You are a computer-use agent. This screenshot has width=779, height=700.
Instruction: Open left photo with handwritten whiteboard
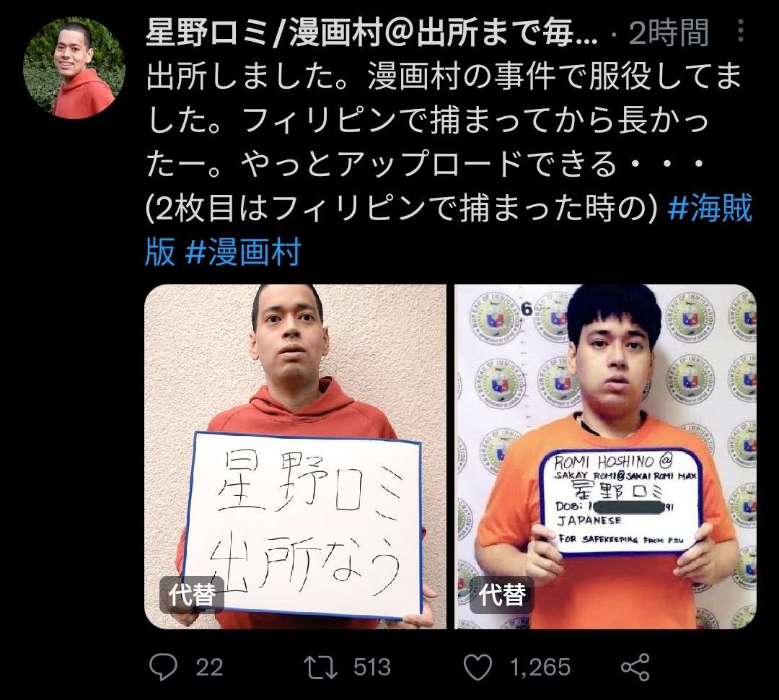pyautogui.click(x=295, y=456)
